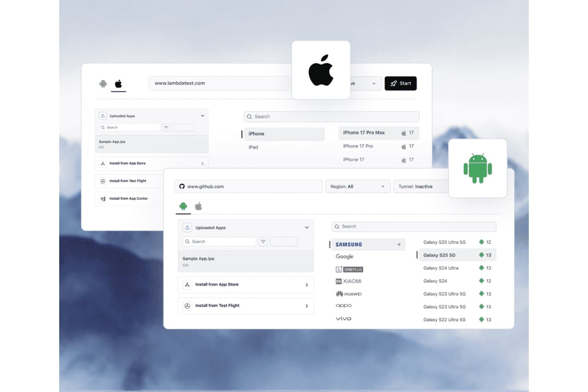The height and width of the screenshot is (392, 588).
Task: Click apps Search field in front window
Action: [x=219, y=241]
